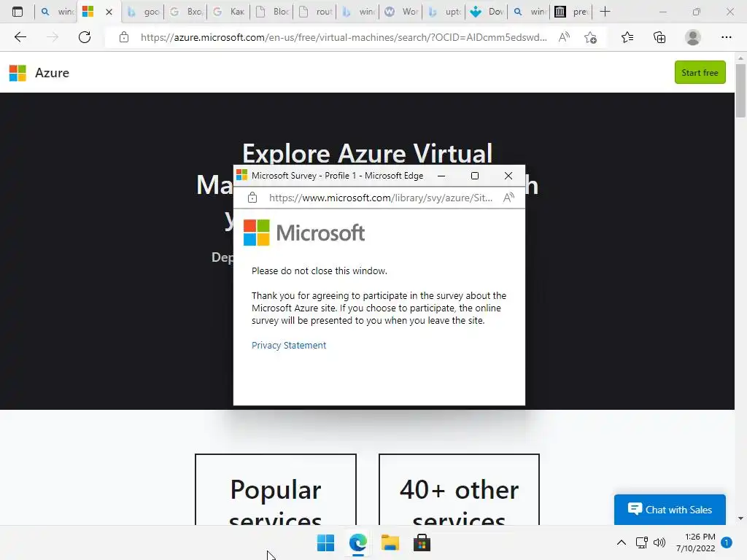Click the survey window address bar URL
Viewport: 747px width, 560px height.
click(381, 198)
